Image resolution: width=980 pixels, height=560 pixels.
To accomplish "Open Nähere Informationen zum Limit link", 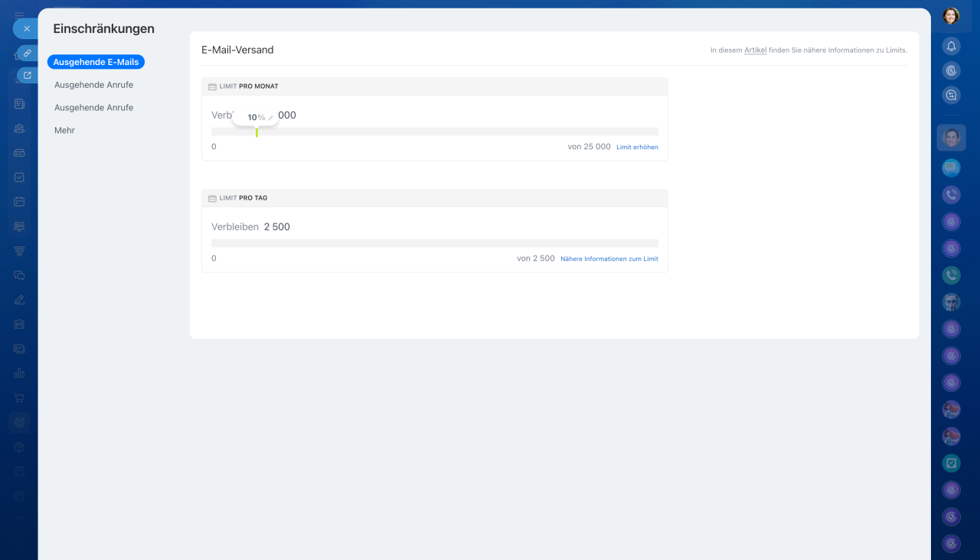I will coord(609,259).
